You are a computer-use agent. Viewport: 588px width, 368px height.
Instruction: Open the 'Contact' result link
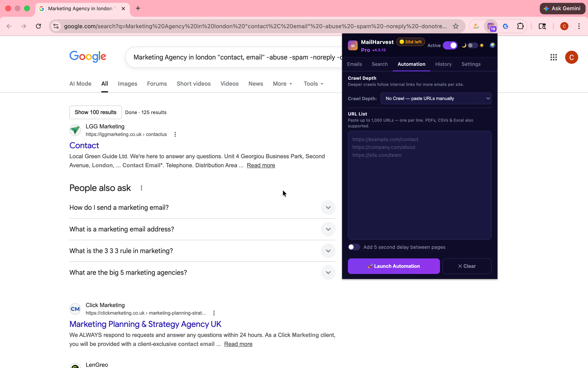click(84, 146)
